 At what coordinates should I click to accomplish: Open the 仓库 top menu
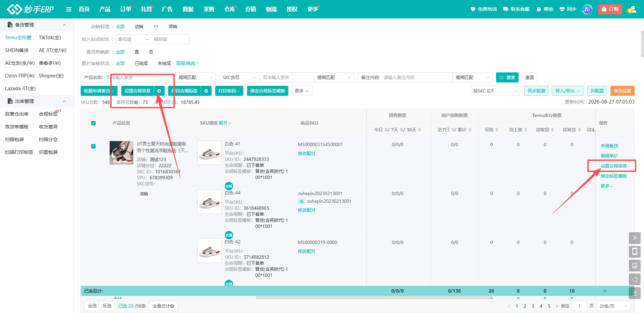tap(230, 9)
